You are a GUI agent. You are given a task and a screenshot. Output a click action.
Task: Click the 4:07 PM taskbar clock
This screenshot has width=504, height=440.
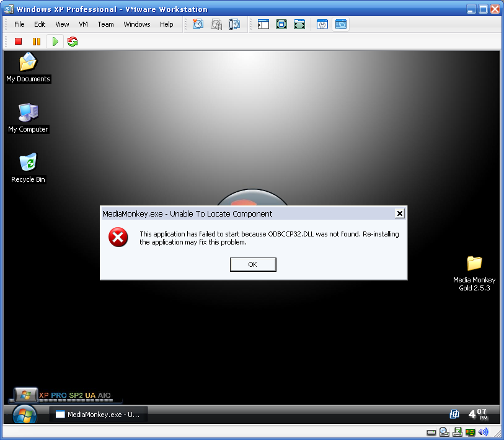click(478, 414)
